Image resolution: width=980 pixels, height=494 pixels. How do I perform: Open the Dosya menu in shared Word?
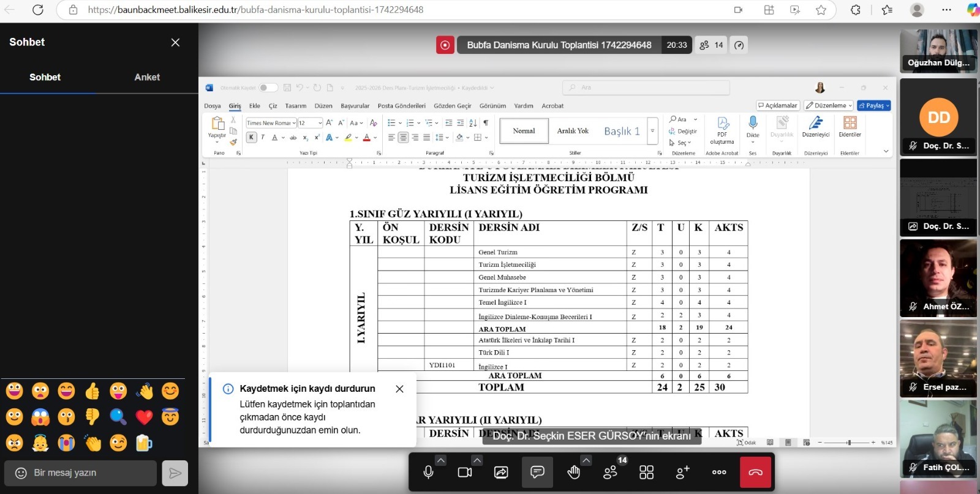(213, 106)
